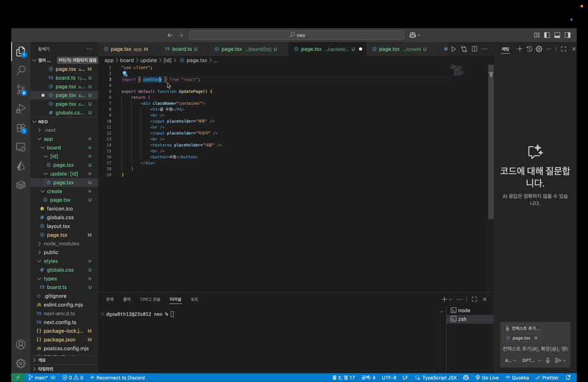The width and height of the screenshot is (588, 382).
Task: Start a new chat with plus icon
Action: [x=519, y=49]
